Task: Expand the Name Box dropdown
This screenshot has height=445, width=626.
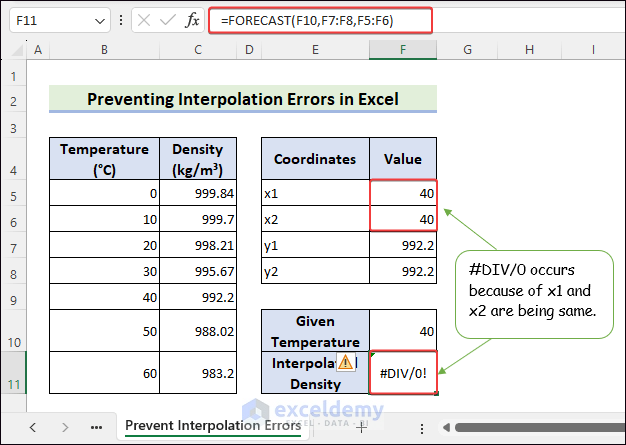Action: click(x=100, y=20)
